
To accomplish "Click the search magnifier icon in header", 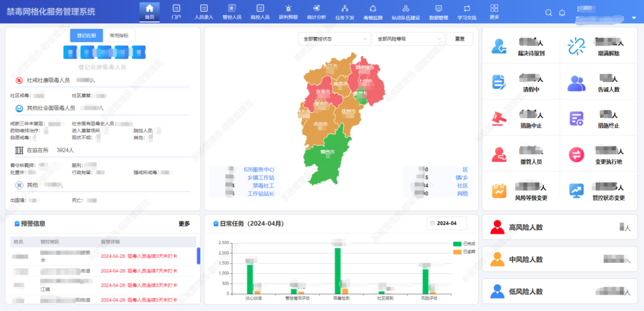I will (x=548, y=13).
